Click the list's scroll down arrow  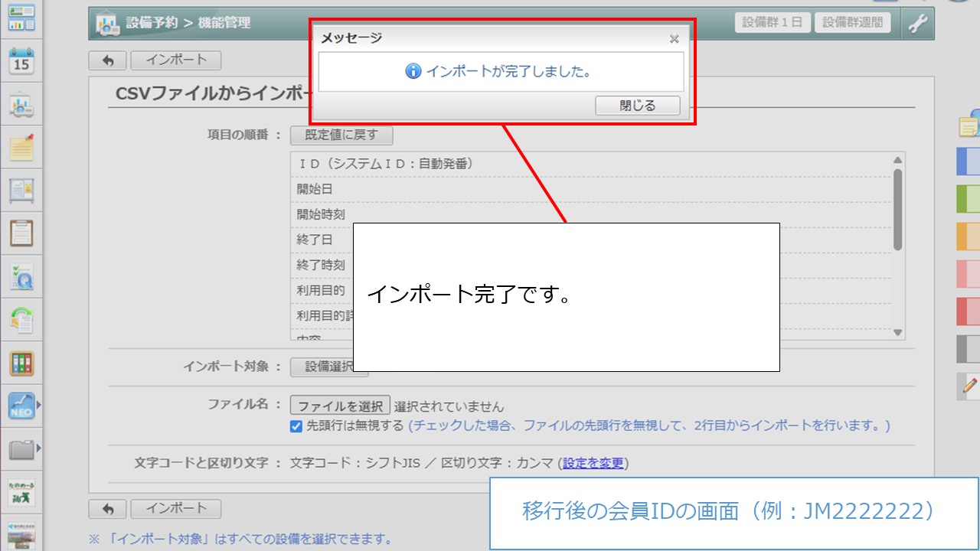click(x=898, y=332)
